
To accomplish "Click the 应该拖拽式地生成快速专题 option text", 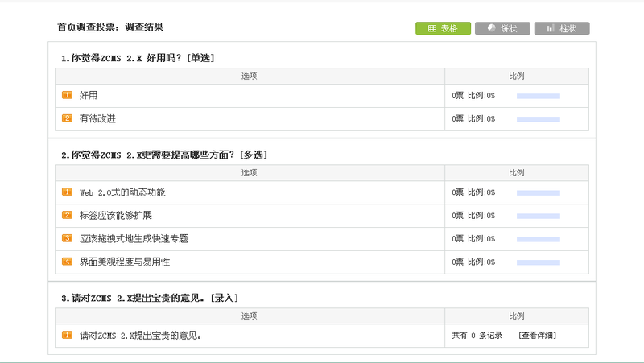I will click(x=134, y=239).
